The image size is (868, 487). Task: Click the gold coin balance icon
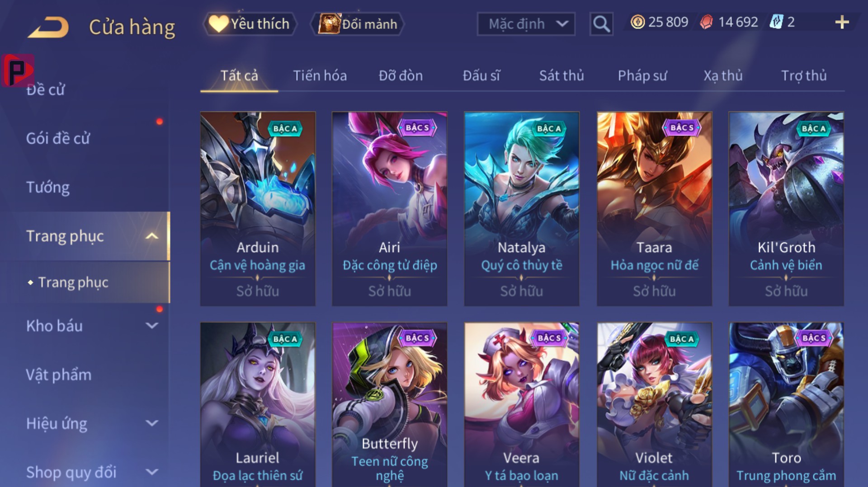pos(637,22)
